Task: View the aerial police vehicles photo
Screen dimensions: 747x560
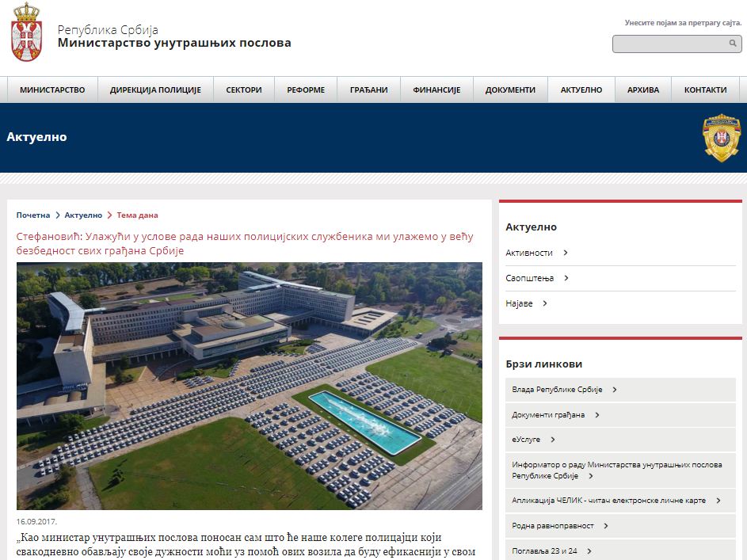Action: pos(250,386)
